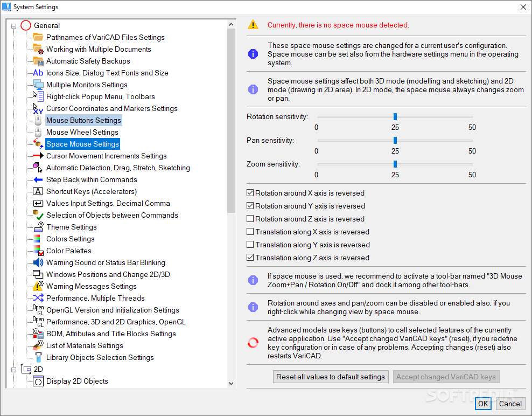Click the Right-click Popup Menu icon

(38, 96)
